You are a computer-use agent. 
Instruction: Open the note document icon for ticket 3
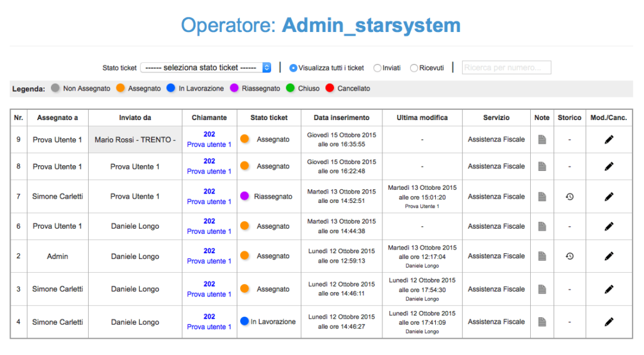[541, 289]
